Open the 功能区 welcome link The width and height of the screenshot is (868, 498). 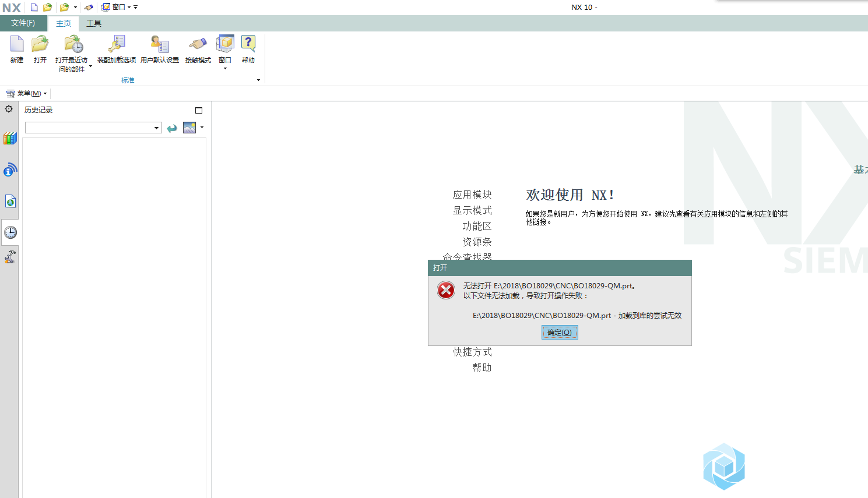[477, 226]
